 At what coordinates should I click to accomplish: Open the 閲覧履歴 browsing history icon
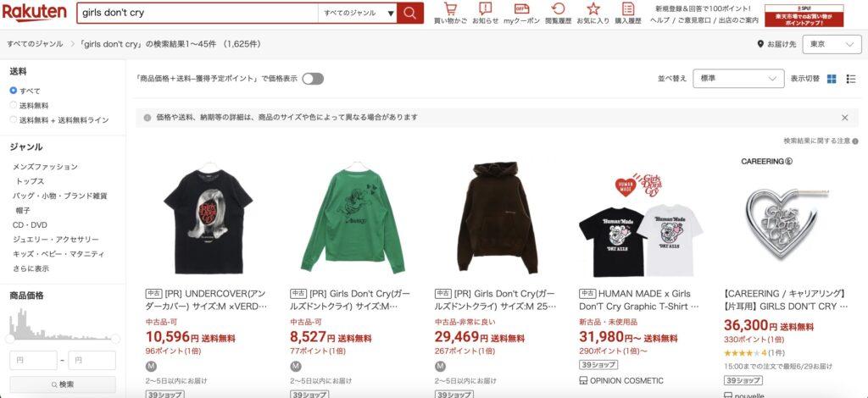click(558, 8)
